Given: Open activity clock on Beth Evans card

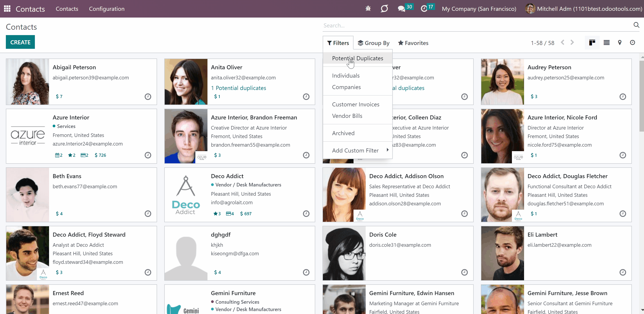Looking at the screenshot, I should 148,214.
